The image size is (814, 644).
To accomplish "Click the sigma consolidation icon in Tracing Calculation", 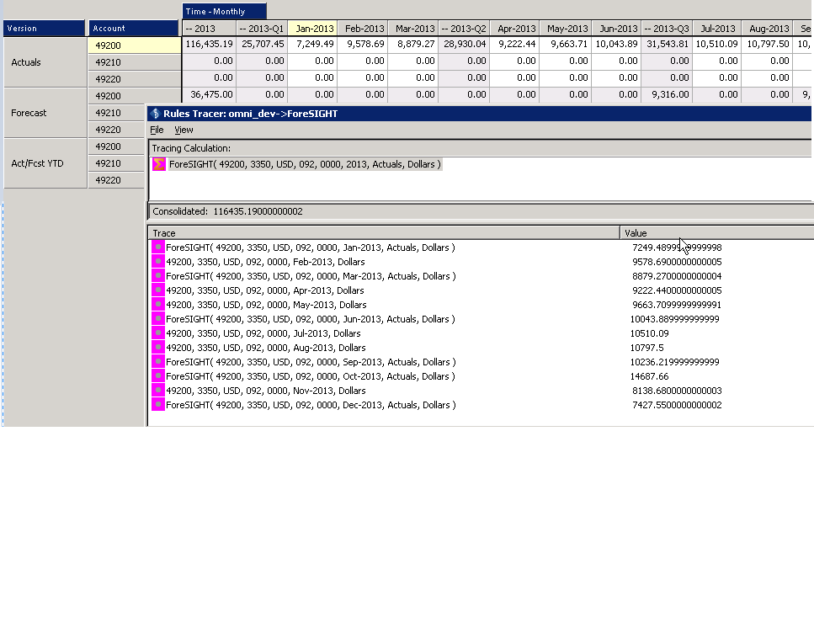I will [159, 165].
